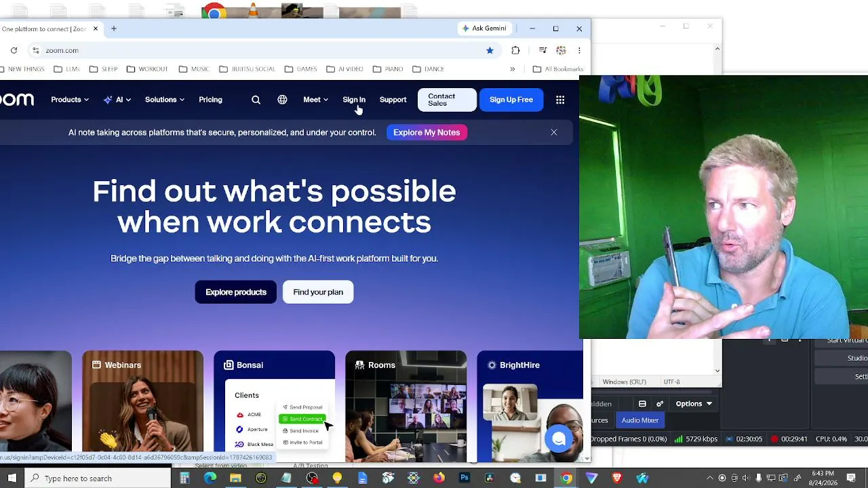Open Calculator from the taskbar
The width and height of the screenshot is (868, 488).
pyautogui.click(x=184, y=478)
